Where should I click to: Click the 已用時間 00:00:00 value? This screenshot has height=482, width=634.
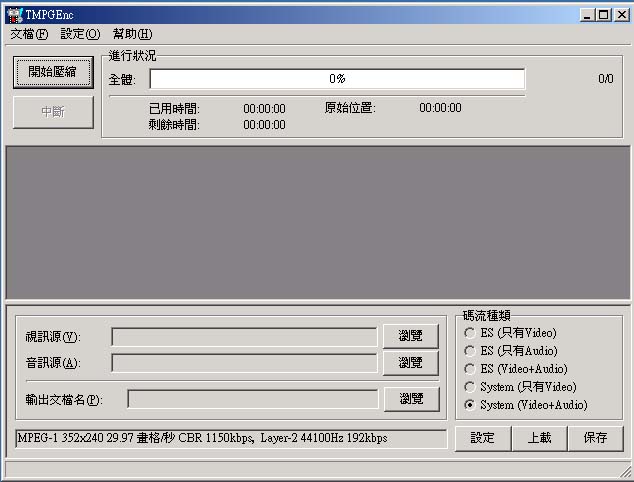click(264, 109)
